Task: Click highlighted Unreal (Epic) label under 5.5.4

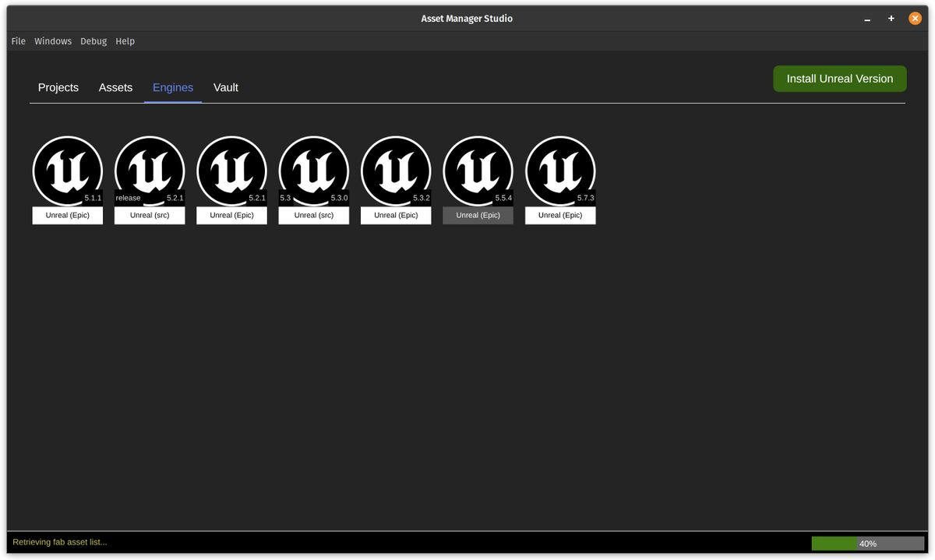Action: [x=478, y=215]
